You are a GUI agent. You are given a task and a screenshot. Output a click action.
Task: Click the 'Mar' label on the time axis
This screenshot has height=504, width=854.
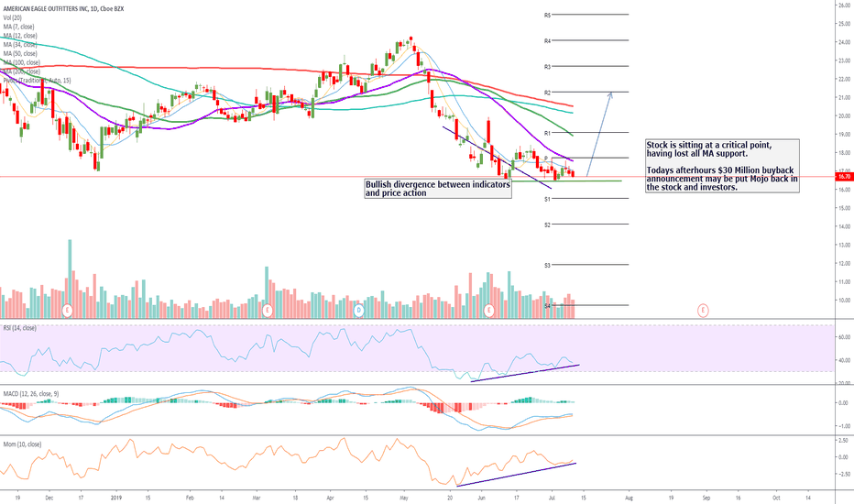(x=257, y=498)
